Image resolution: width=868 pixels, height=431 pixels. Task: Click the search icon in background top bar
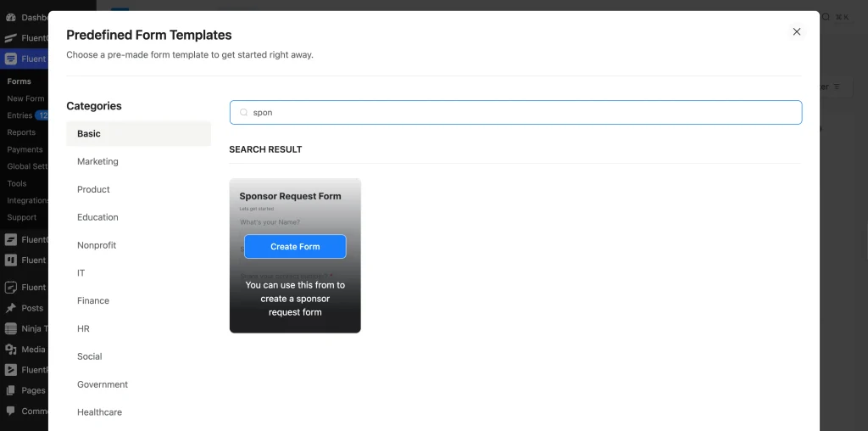pos(826,17)
